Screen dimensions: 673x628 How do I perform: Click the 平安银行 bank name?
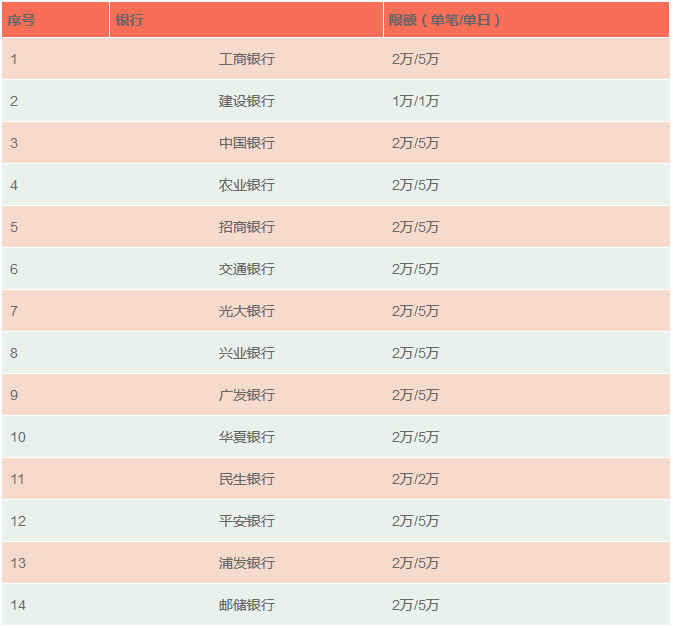click(x=246, y=521)
